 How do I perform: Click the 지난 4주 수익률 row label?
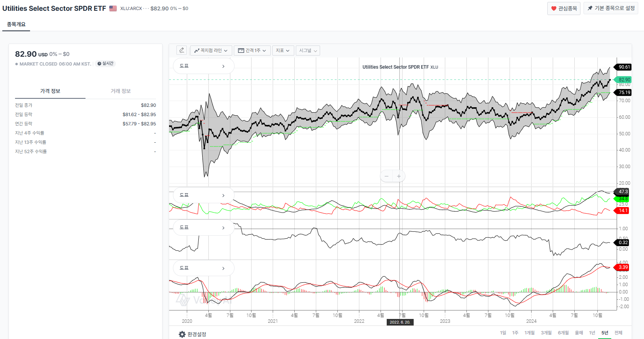coord(30,133)
